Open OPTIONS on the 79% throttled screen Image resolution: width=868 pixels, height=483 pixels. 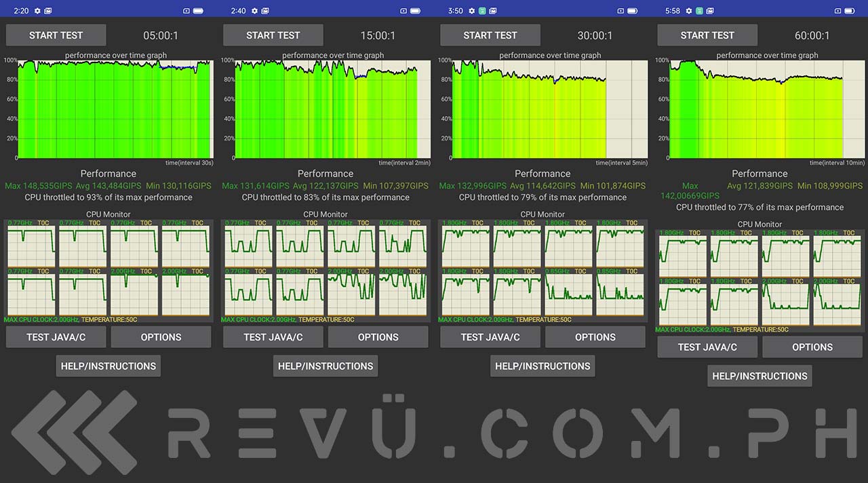point(595,337)
